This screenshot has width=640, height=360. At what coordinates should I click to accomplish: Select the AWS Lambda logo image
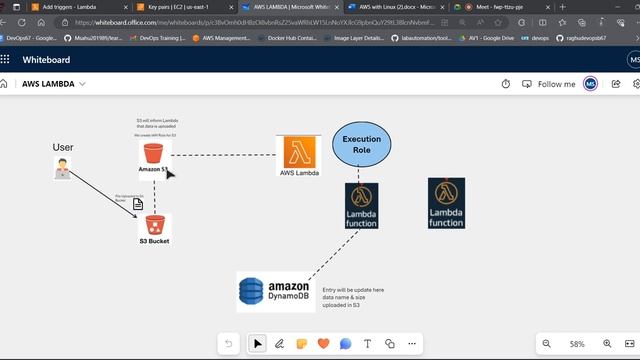pyautogui.click(x=299, y=156)
